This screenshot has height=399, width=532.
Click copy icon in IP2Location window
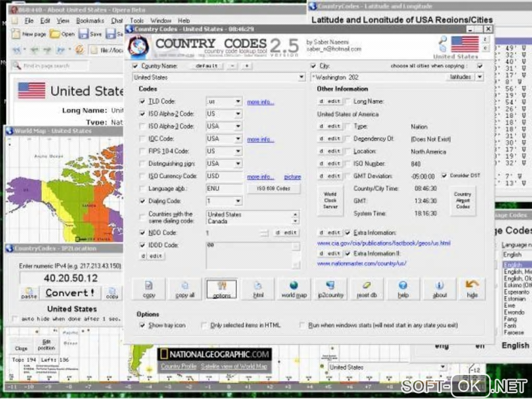[112, 293]
